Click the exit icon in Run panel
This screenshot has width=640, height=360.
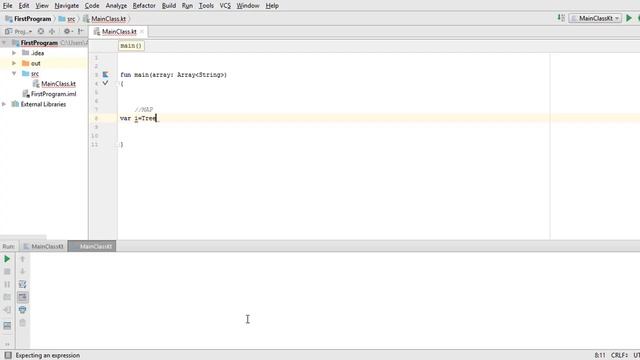7,310
